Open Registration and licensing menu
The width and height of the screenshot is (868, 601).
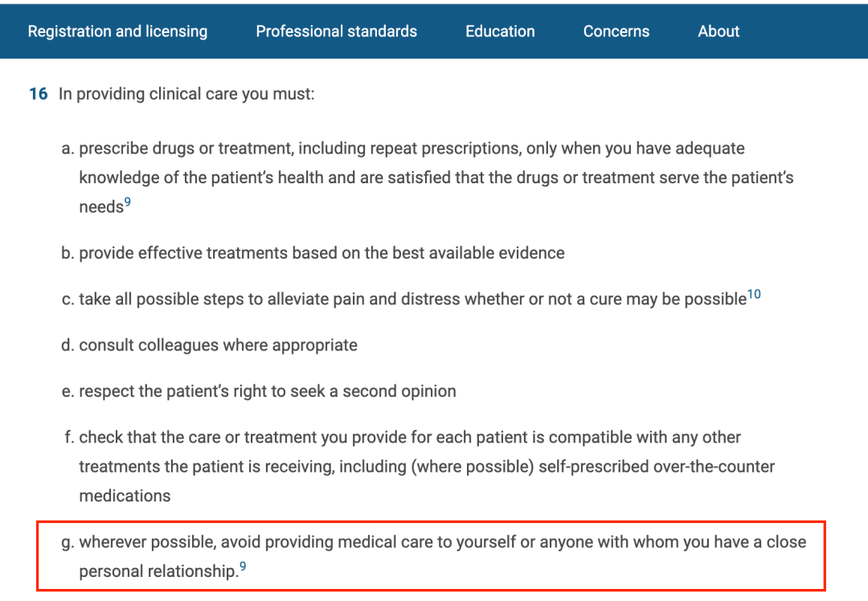tap(117, 31)
